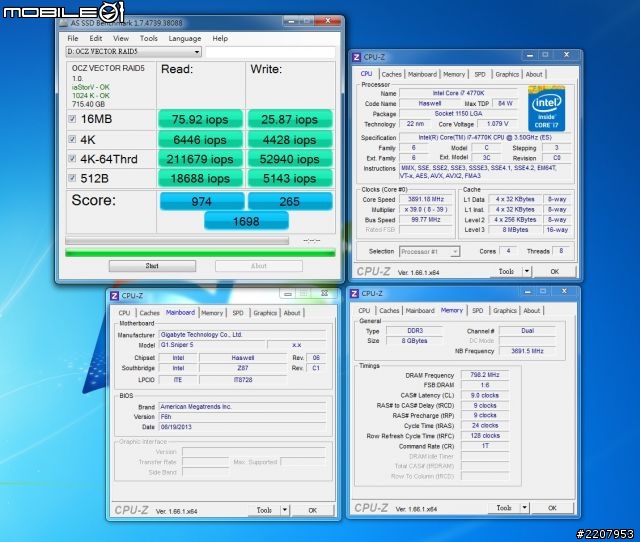Viewport: 640px width, 542px height.
Task: Toggle the 512B test checkbox
Action: point(72,178)
